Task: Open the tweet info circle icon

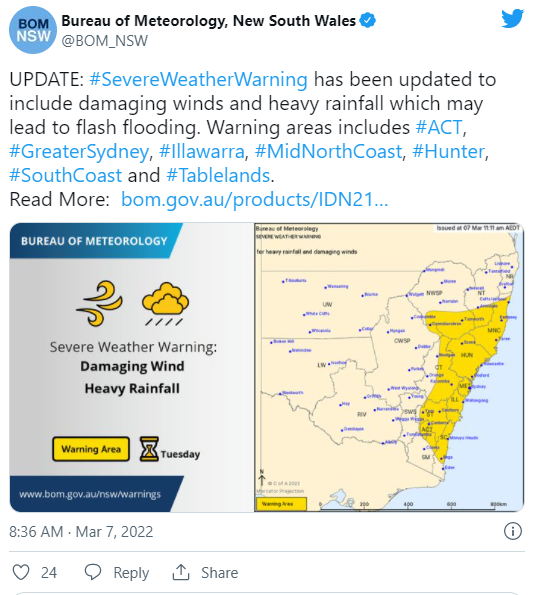Action: tap(513, 531)
